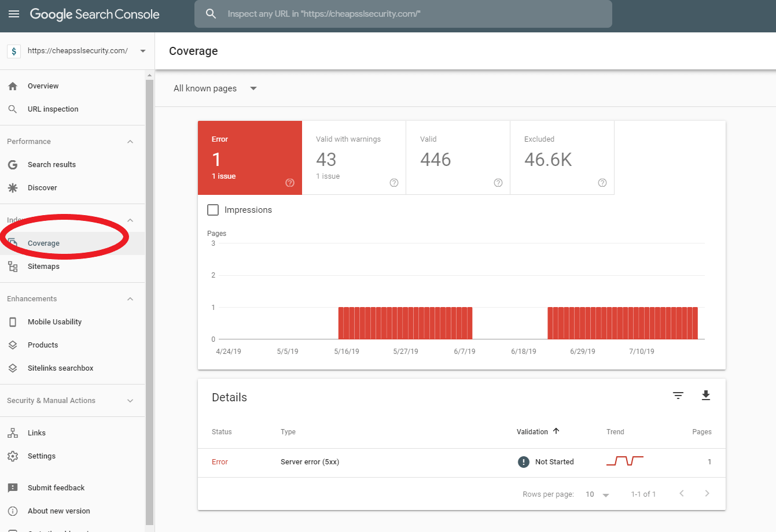Open the Details filter icon

click(x=678, y=396)
